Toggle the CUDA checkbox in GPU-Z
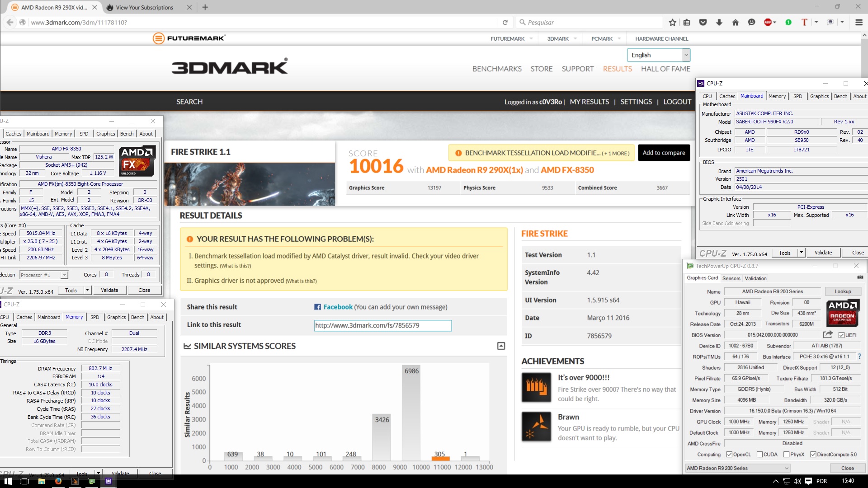Screen dimensions: 868x488 [x=759, y=455]
